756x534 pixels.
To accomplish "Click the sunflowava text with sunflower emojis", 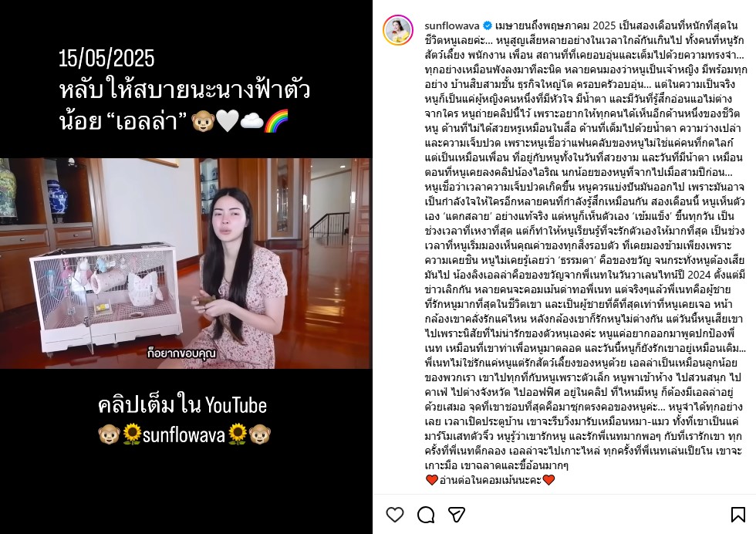I will pos(184,435).
